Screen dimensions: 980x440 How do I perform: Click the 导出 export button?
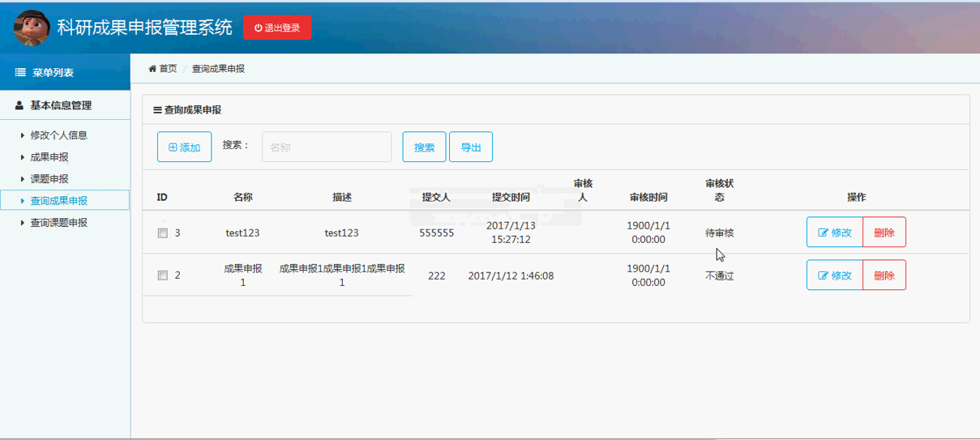[x=471, y=147]
